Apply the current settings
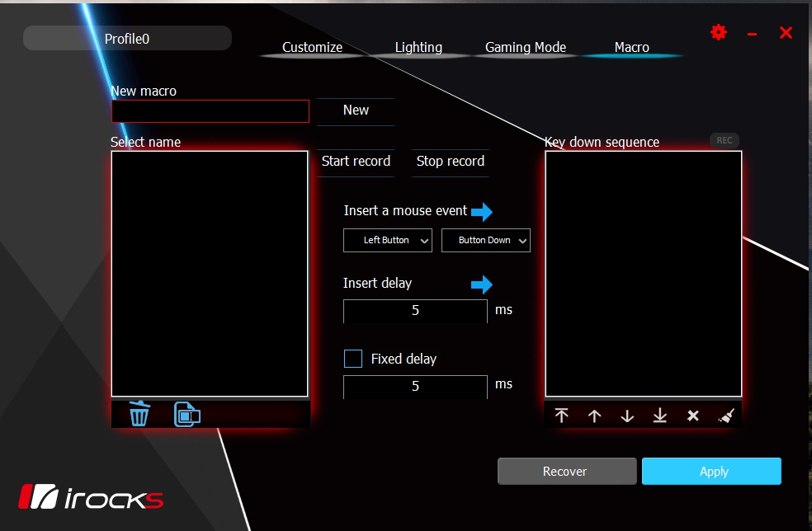Screen dimensions: 812x531 click(x=711, y=471)
